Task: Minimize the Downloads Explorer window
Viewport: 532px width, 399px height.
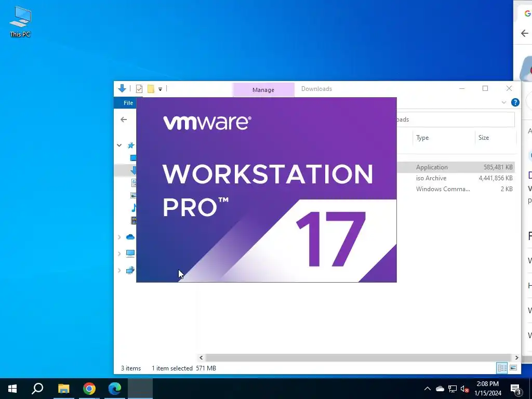Action: click(x=462, y=88)
